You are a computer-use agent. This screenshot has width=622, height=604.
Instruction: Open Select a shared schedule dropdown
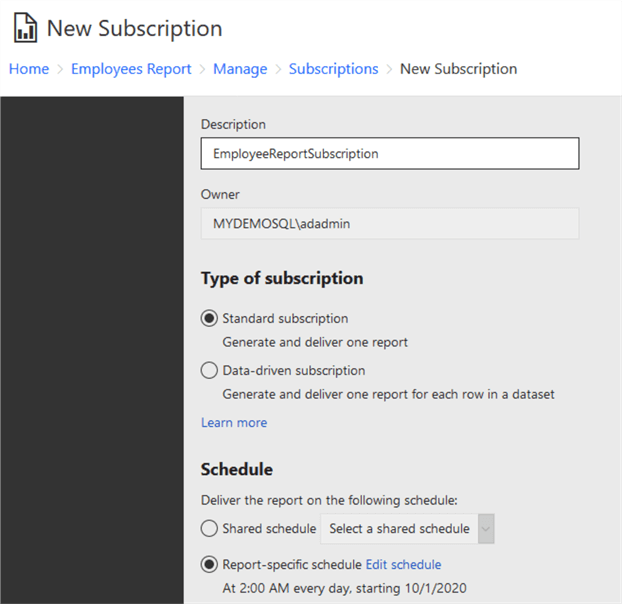[x=402, y=528]
